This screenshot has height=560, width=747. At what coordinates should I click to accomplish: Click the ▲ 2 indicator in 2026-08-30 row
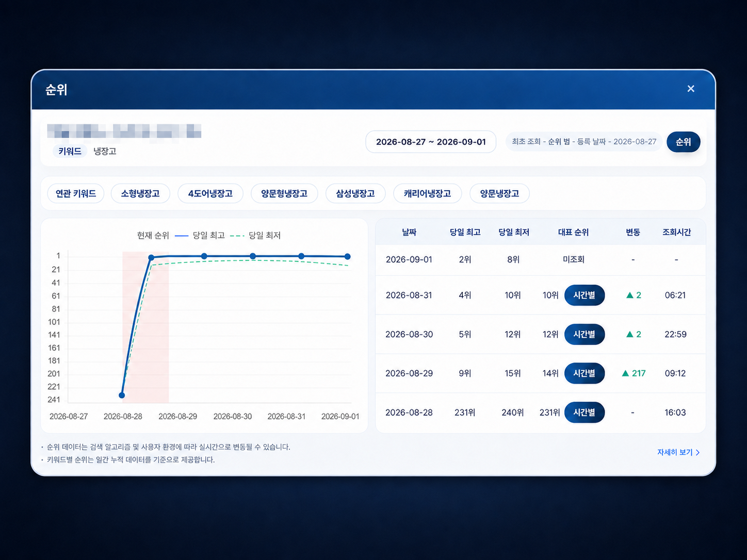pos(634,334)
